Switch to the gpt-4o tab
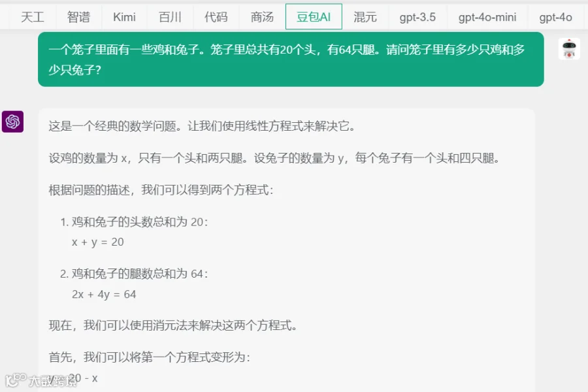This screenshot has height=392, width=588. click(556, 17)
